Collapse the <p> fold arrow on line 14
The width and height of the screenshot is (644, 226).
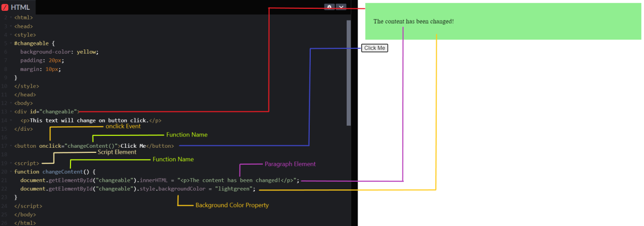pos(10,120)
